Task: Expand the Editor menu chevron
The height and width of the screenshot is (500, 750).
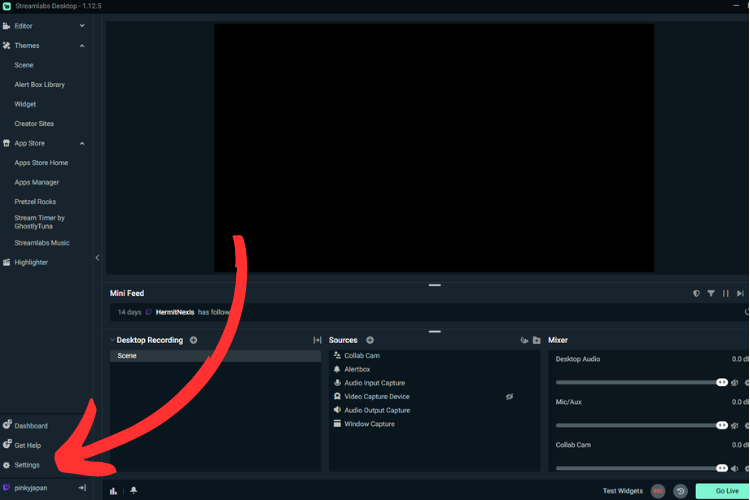Action: (82, 26)
